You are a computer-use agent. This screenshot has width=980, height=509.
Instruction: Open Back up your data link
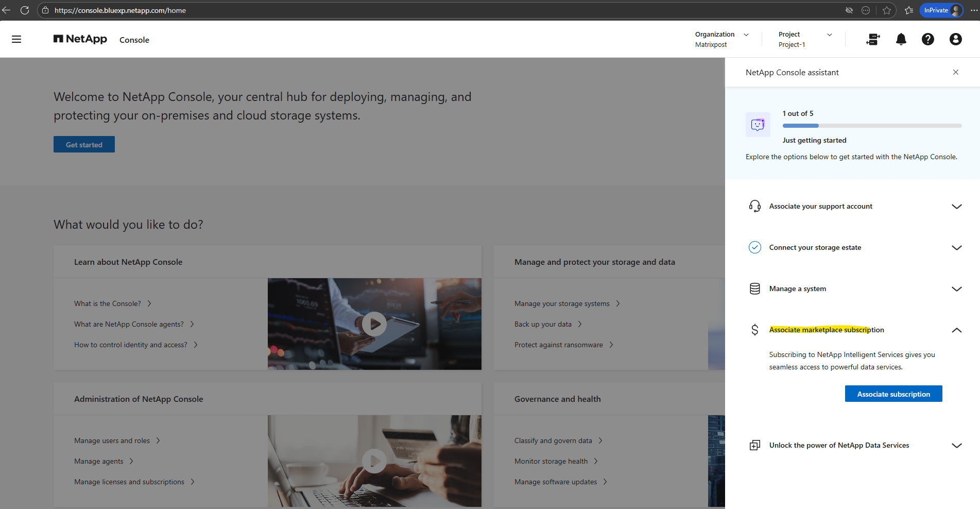point(548,324)
